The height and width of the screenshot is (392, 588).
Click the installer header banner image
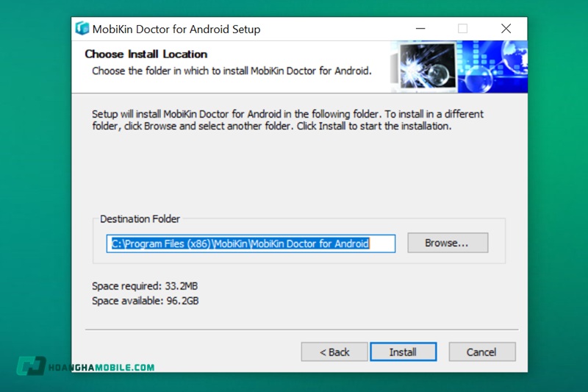click(459, 67)
